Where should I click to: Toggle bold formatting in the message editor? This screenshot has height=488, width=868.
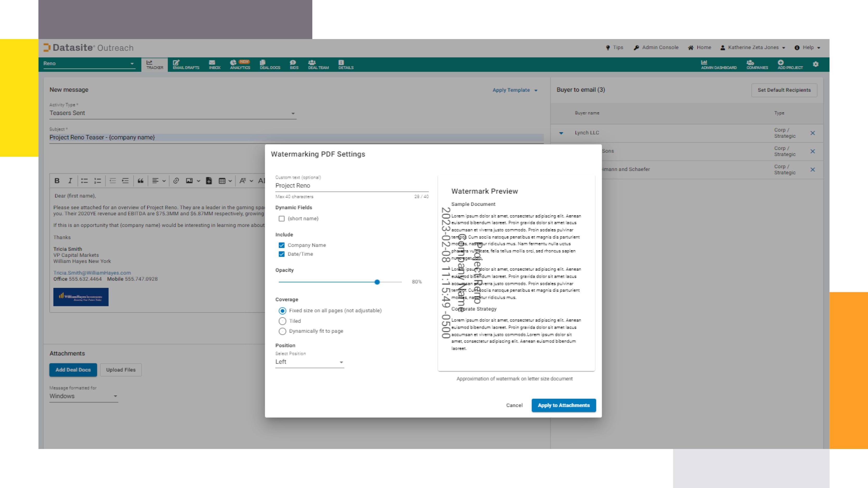click(x=57, y=181)
